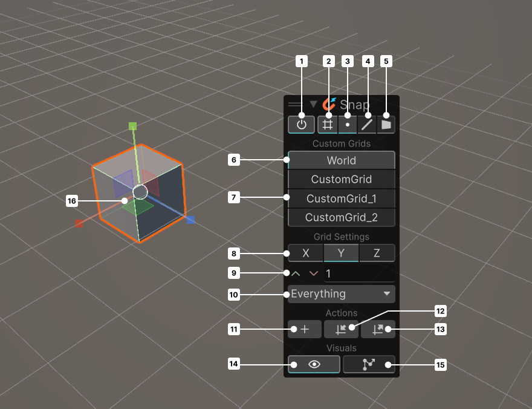This screenshot has width=532, height=409.
Task: Toggle the X axis in Grid Settings
Action: (305, 253)
